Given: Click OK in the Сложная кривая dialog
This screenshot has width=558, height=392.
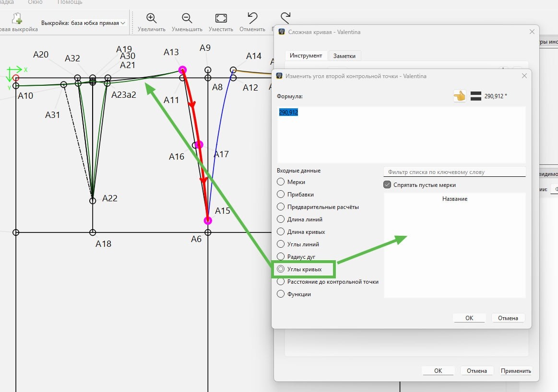Looking at the screenshot, I should (x=438, y=371).
